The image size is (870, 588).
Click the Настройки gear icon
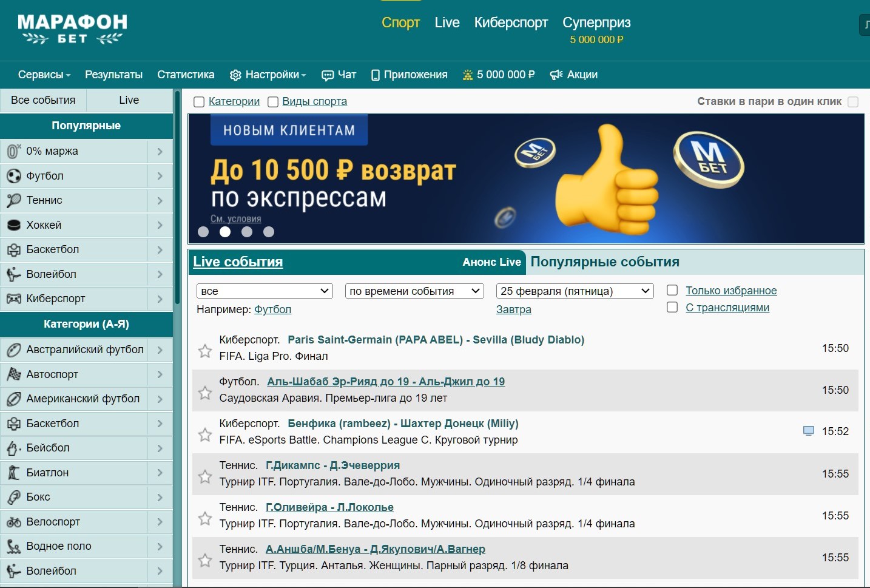pyautogui.click(x=235, y=75)
